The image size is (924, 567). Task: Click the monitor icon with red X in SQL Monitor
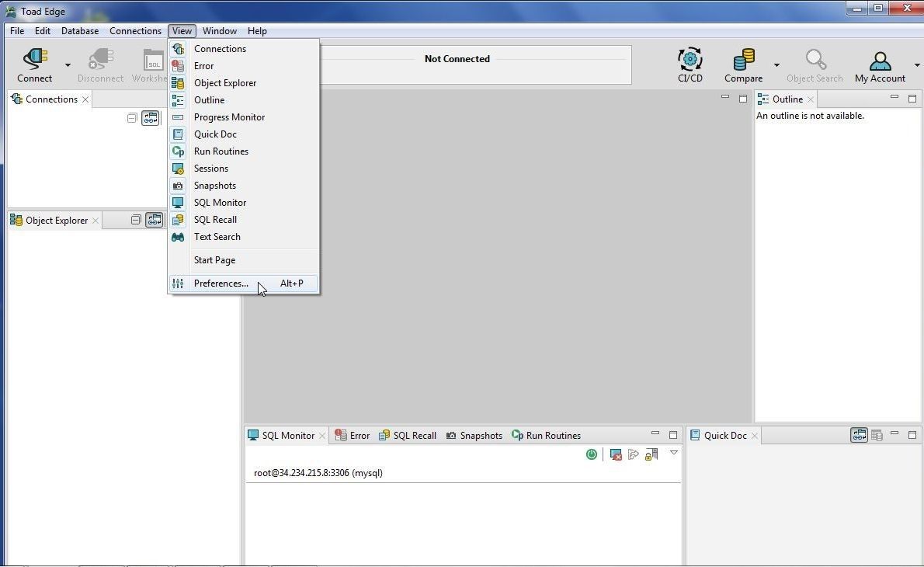tap(616, 454)
